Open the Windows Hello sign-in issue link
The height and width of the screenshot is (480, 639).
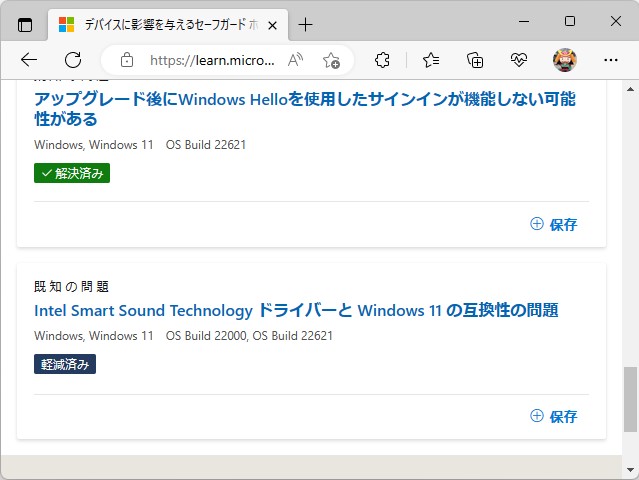305,109
